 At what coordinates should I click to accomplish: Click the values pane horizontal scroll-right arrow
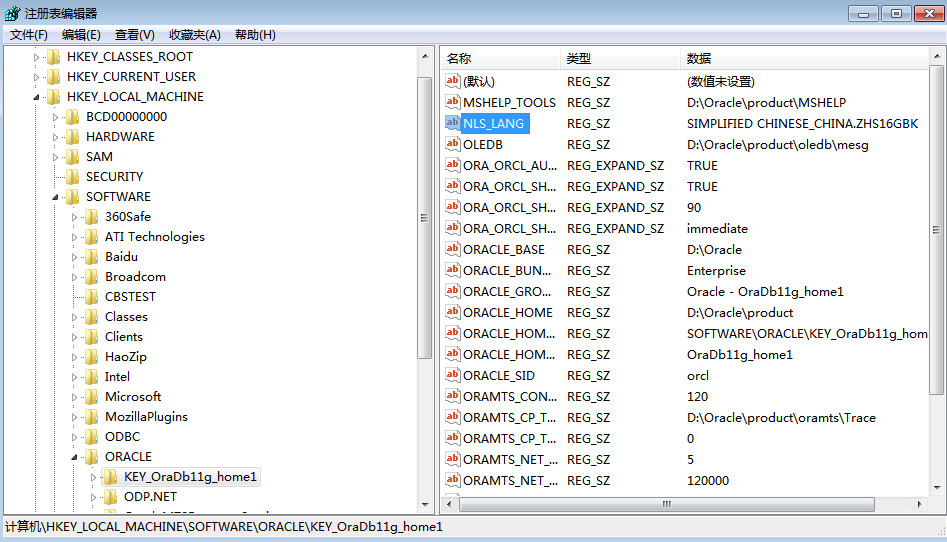[x=919, y=504]
